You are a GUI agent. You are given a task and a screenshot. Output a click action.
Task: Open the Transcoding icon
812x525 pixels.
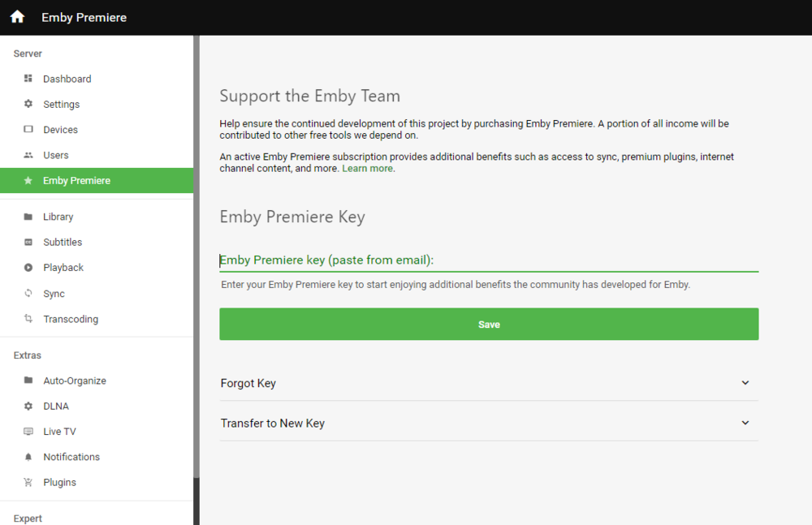[x=29, y=318]
